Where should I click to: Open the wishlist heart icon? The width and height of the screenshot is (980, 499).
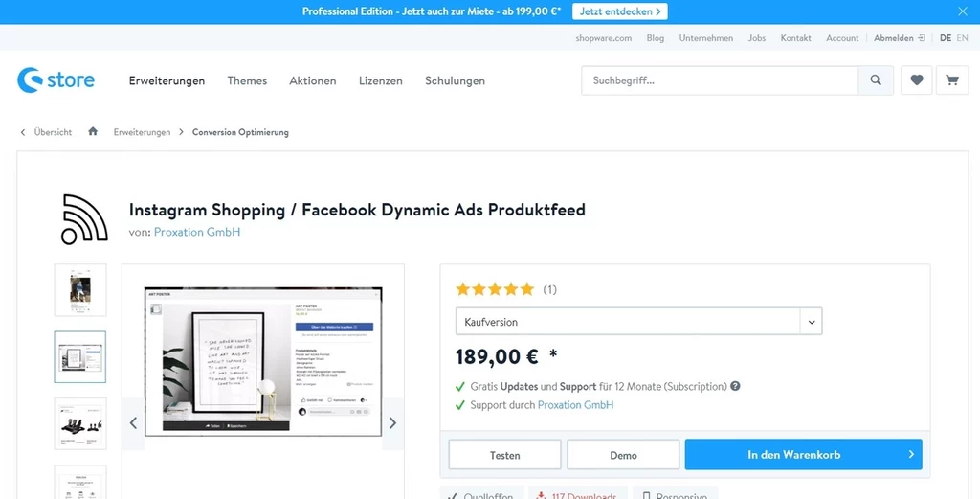(x=916, y=80)
